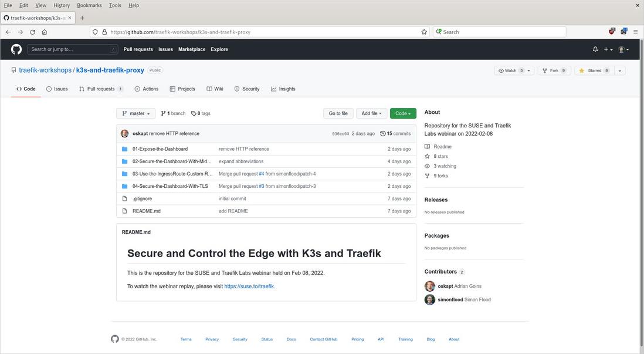Click the blue extension icon in toolbar
This screenshot has height=354, width=644.
click(x=624, y=31)
